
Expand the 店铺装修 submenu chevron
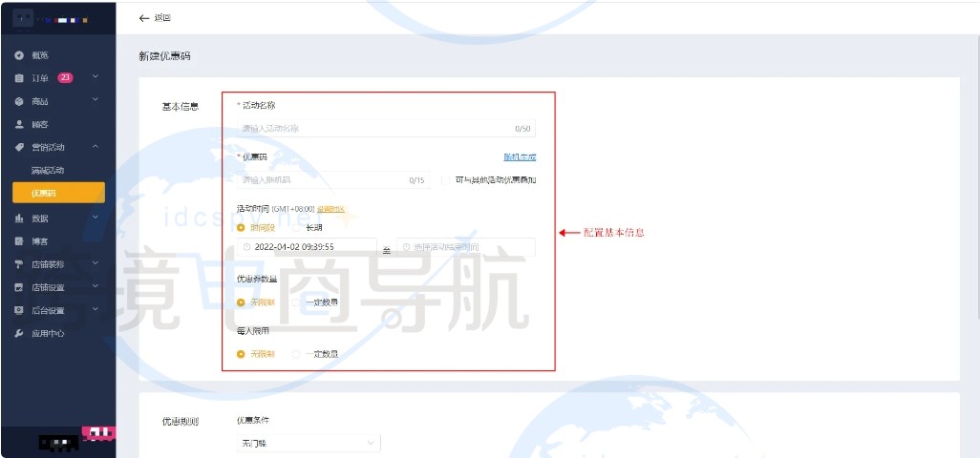[x=95, y=262]
